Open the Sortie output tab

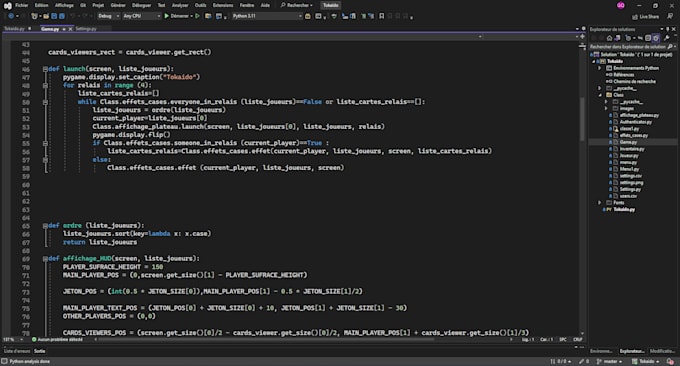[39, 351]
